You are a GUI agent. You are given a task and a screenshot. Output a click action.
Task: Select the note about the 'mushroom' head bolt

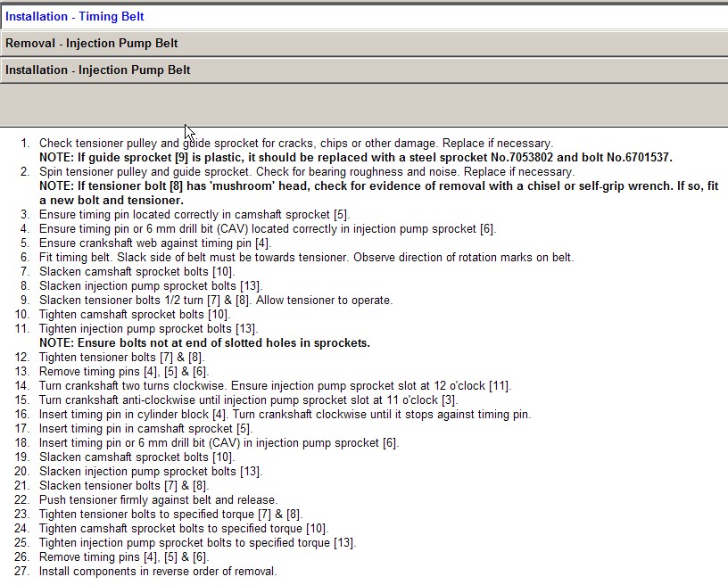378,185
